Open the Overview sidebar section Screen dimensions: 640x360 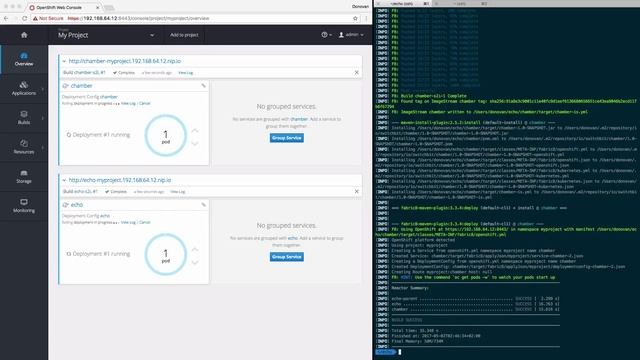(x=24, y=59)
